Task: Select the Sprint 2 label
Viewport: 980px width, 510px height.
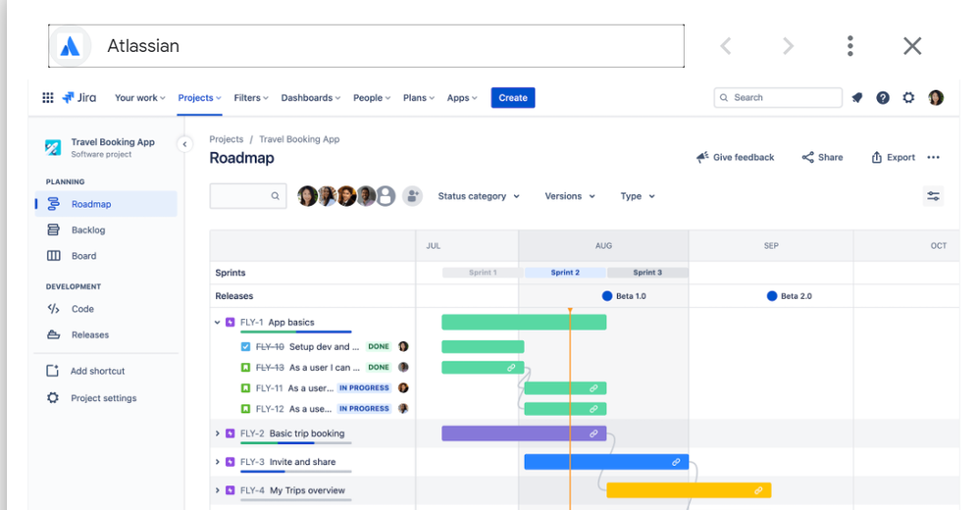Action: [x=565, y=273]
